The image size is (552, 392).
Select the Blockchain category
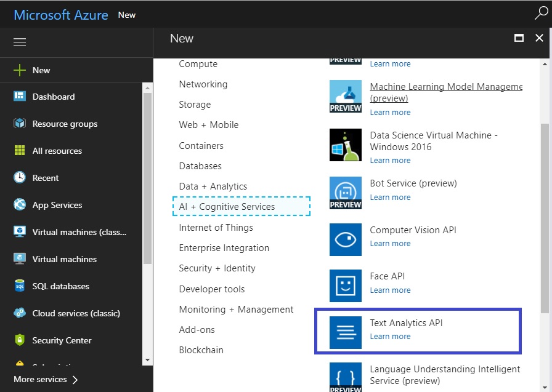point(201,350)
